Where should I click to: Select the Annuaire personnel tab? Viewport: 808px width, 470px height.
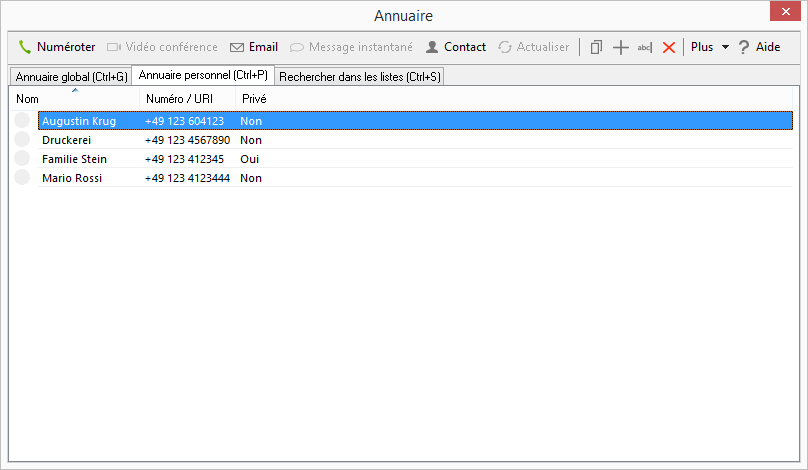[203, 76]
